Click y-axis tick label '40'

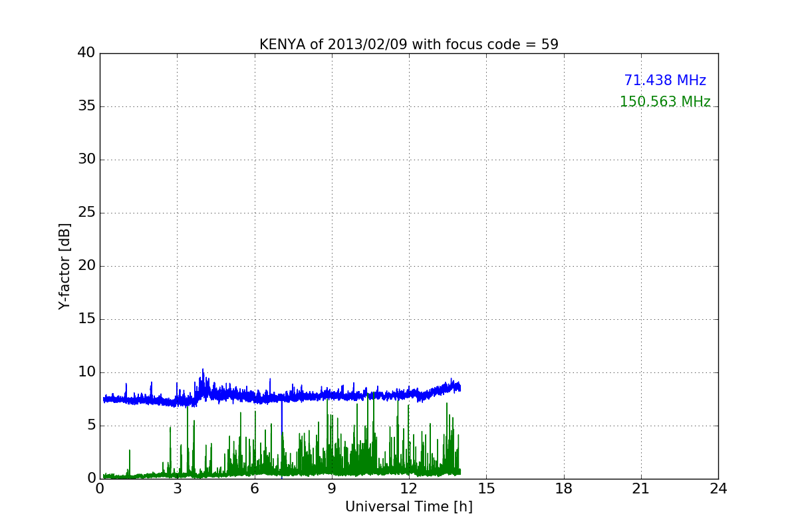tap(86, 53)
